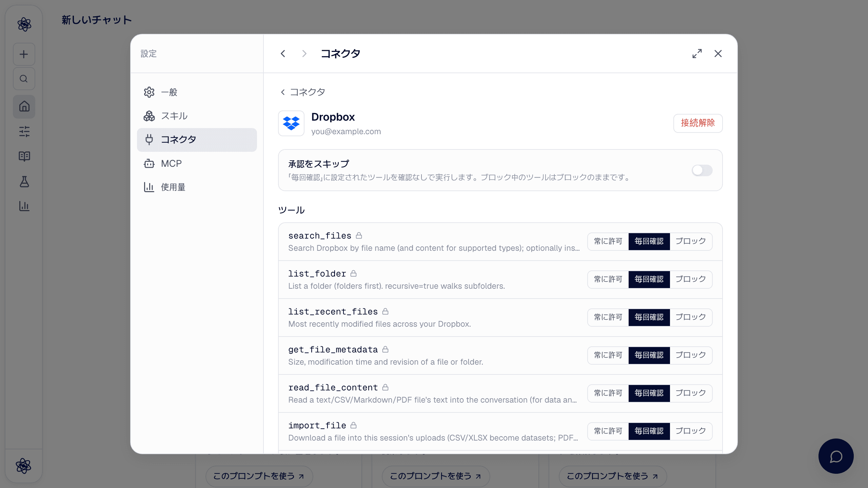Set read_file_content to 常に許可
The width and height of the screenshot is (868, 488).
608,393
